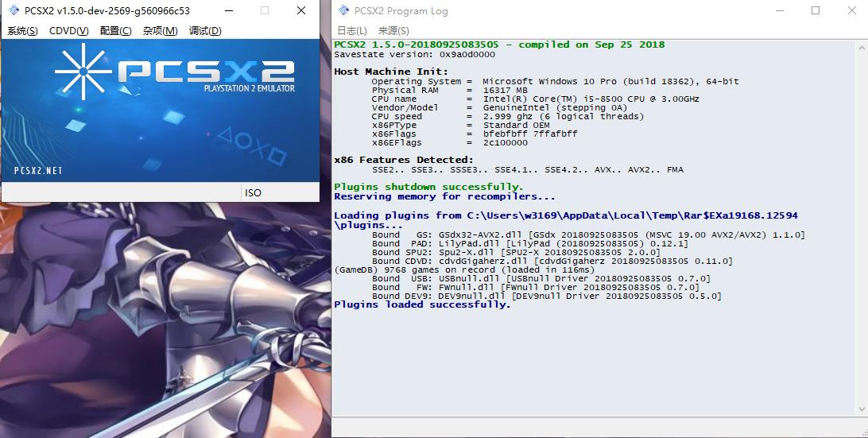The width and height of the screenshot is (868, 438).
Task: Click the 'Host Machine Init:' heading
Action: click(391, 72)
